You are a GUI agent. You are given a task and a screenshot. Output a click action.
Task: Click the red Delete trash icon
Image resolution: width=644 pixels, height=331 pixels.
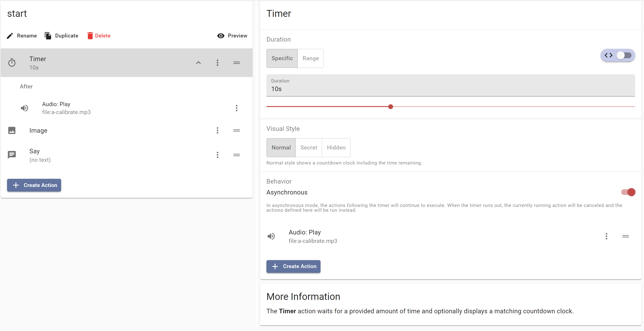(90, 36)
